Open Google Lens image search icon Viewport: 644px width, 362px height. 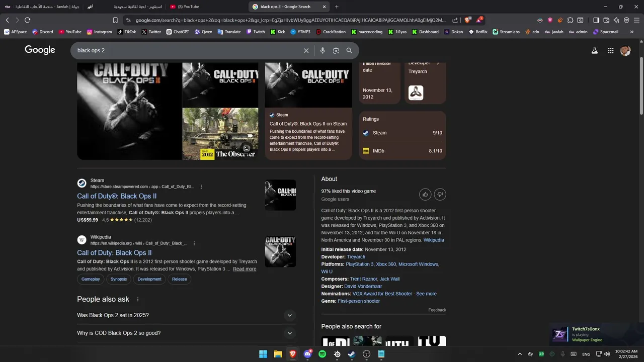(x=336, y=51)
